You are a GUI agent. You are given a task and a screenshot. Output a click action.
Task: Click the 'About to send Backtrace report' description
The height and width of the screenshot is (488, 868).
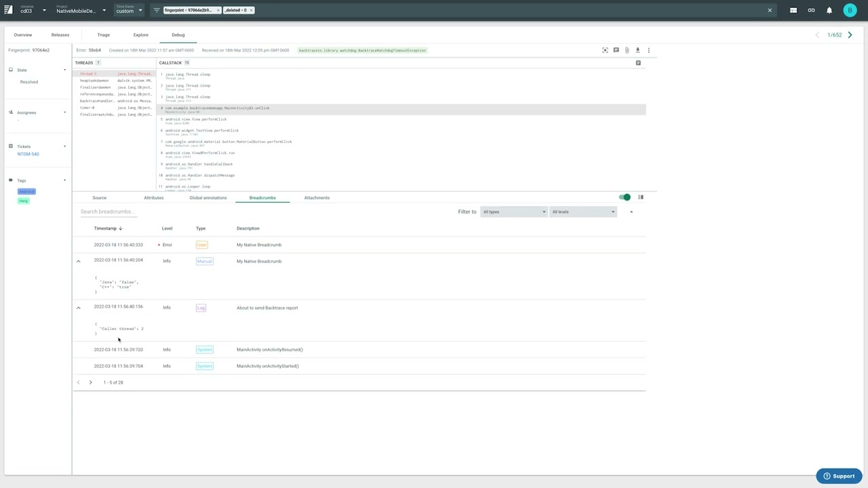point(267,308)
